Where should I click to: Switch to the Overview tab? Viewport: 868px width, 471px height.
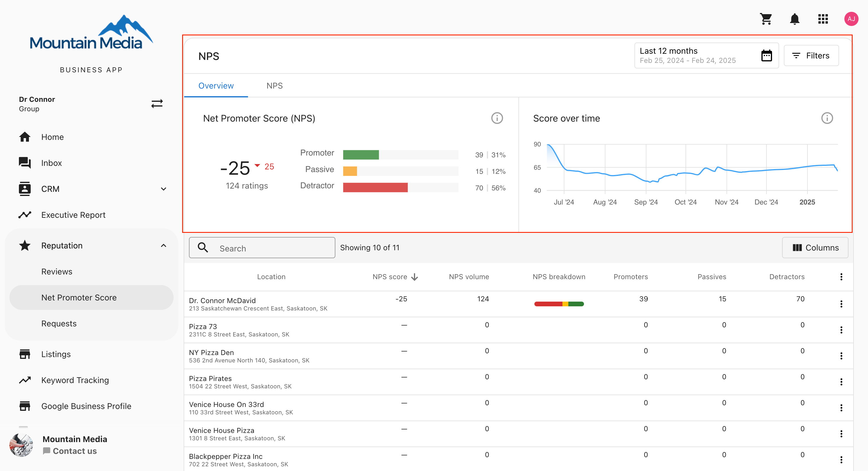216,86
